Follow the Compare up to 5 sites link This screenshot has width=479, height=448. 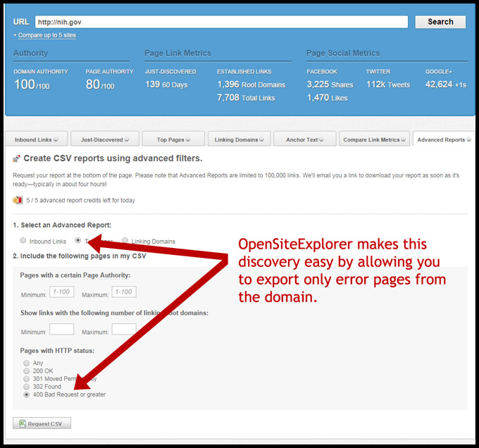click(x=45, y=35)
